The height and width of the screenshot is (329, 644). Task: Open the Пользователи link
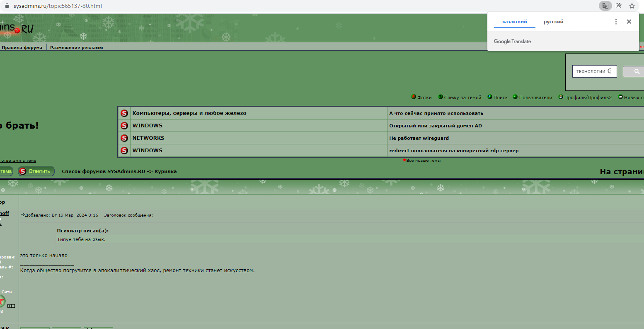coord(535,97)
